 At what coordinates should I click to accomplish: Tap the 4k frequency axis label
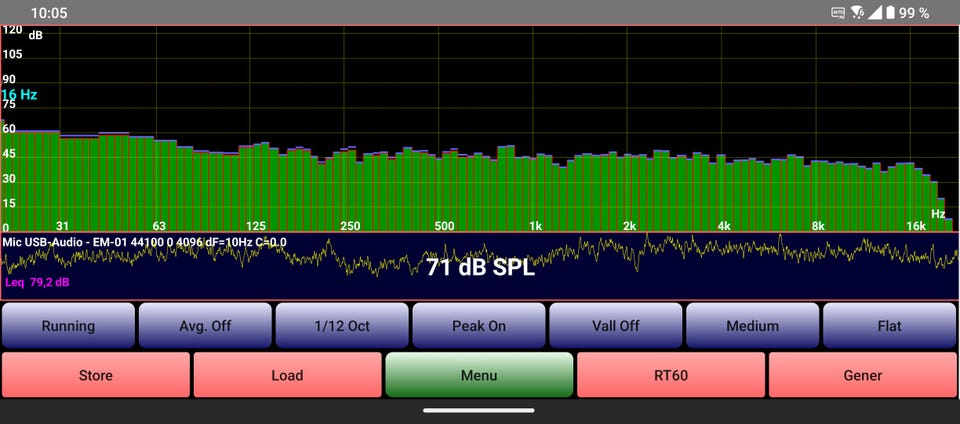(724, 226)
